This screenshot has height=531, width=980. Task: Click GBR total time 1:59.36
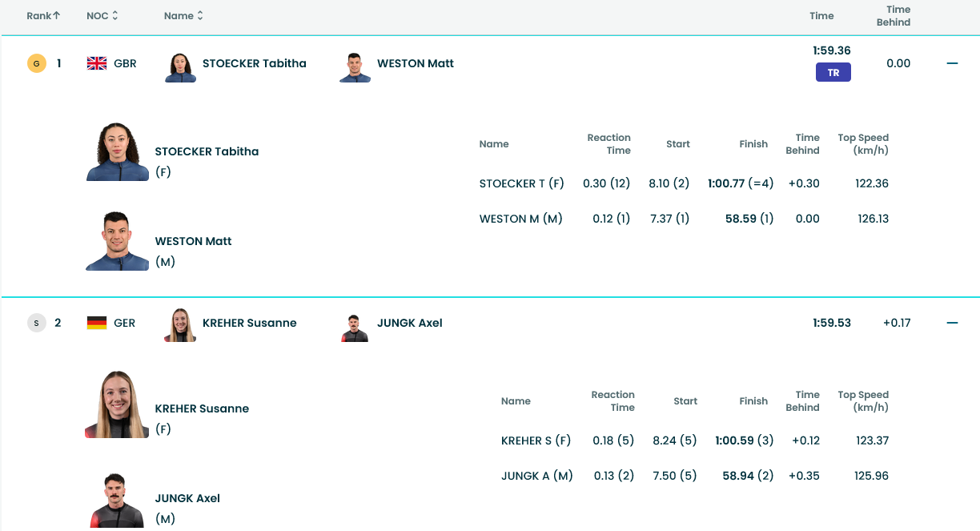[x=832, y=50]
